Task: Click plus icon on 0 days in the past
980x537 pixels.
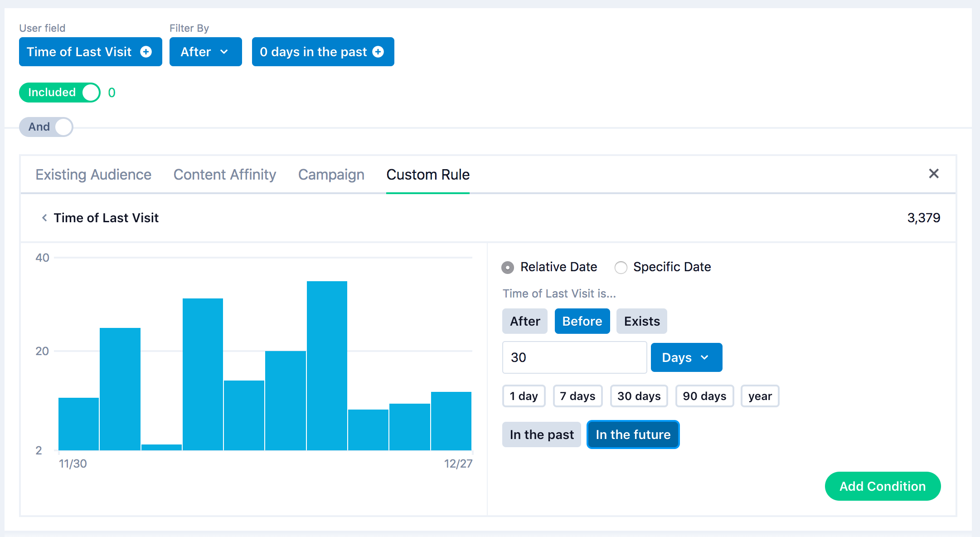Action: click(x=378, y=52)
